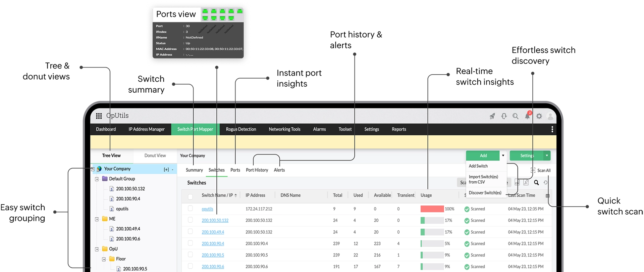Check the box for the oputils row
The height and width of the screenshot is (272, 644).
coord(190,209)
